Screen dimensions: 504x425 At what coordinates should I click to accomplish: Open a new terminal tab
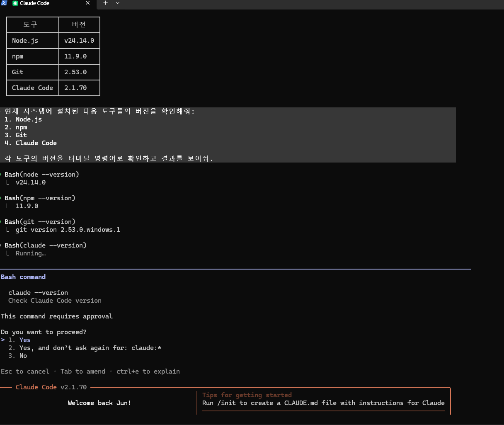pos(105,3)
